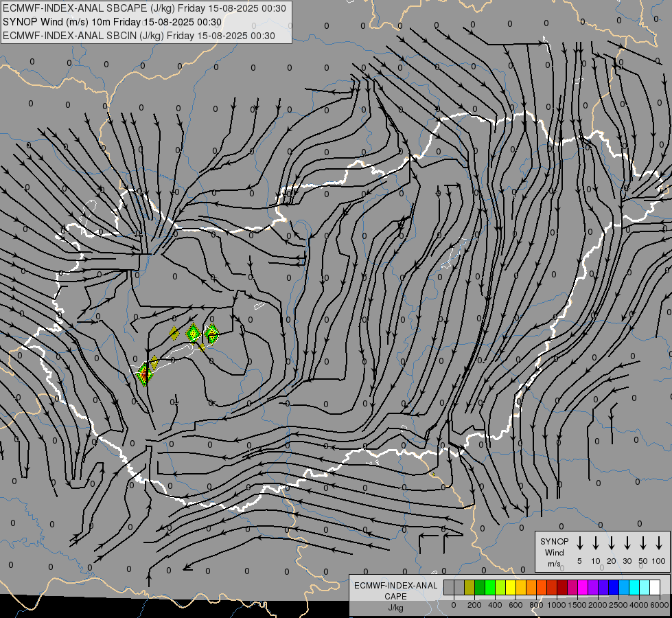
Task: Click the 20 m/s wind arrow in legend
Action: pyautogui.click(x=611, y=543)
